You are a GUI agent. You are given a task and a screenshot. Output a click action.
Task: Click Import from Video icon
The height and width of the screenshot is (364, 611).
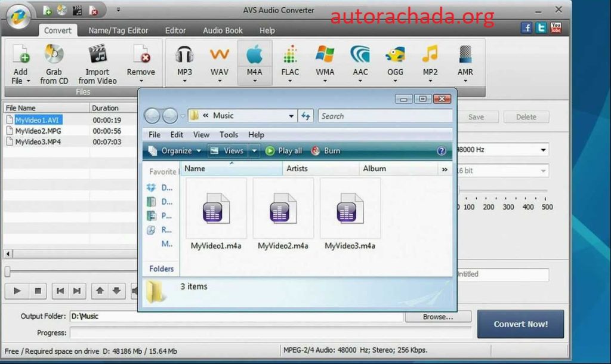[x=97, y=54]
